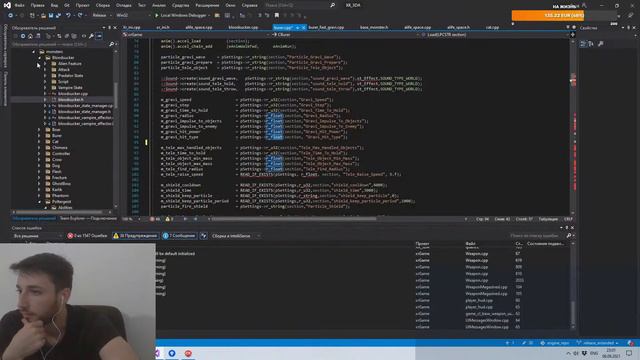Screen dimensions: 640x360
Task: Toggle auto-hide pin on Solution Explorer panel
Action: [x=109, y=28]
